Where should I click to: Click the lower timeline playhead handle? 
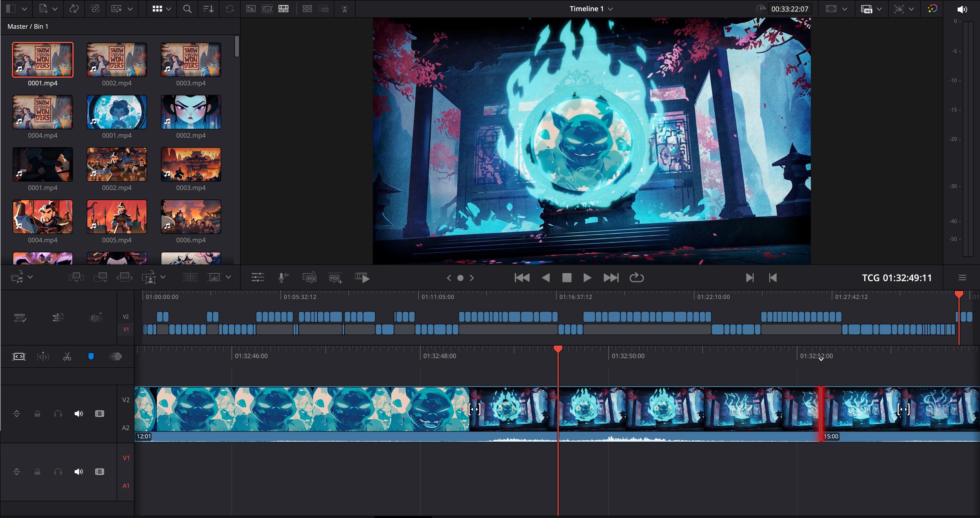coord(558,349)
